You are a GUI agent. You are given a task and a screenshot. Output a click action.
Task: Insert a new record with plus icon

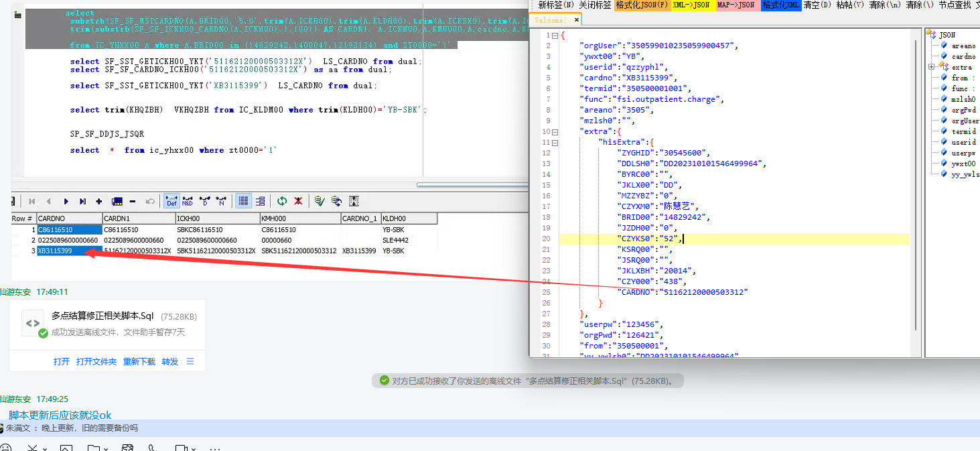coord(99,201)
